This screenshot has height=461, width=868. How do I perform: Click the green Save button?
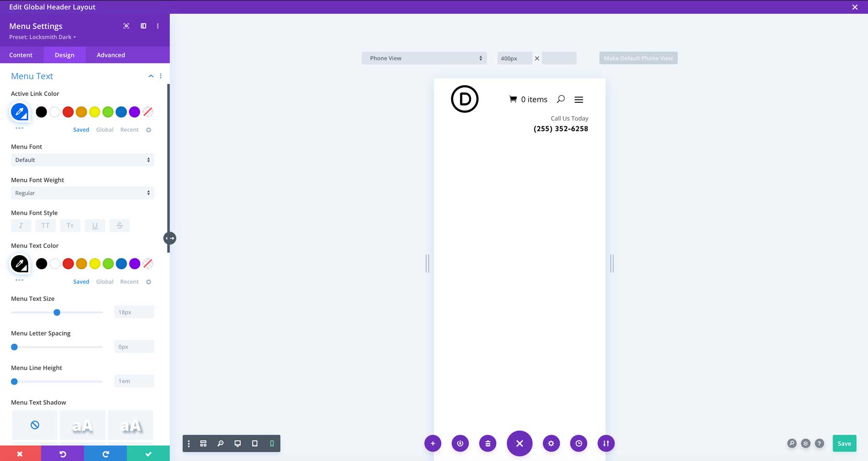tap(844, 443)
